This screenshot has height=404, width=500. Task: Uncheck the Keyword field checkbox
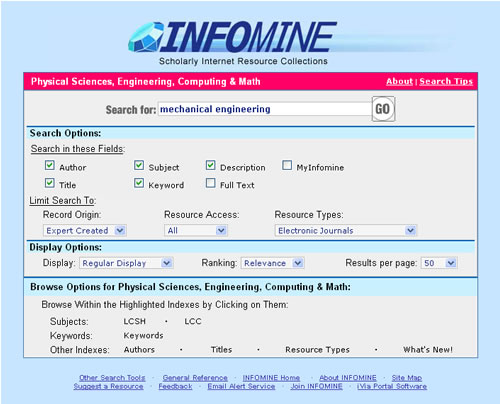tap(139, 183)
